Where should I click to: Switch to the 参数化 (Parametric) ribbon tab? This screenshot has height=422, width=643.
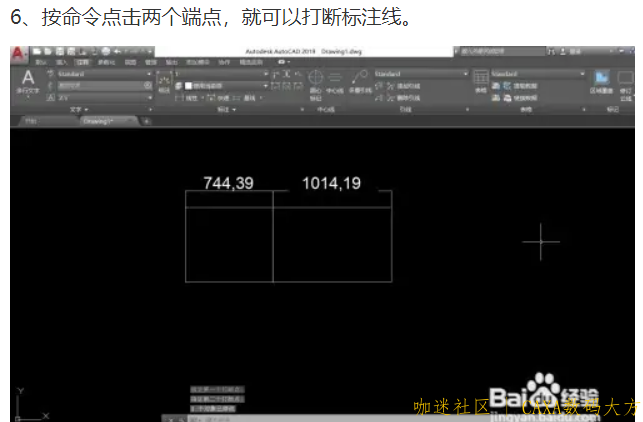click(x=107, y=62)
